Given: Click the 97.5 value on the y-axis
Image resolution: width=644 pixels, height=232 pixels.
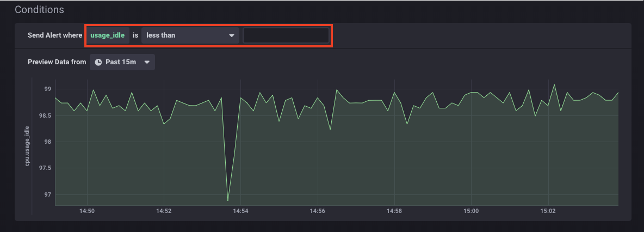Looking at the screenshot, I should click(45, 168).
